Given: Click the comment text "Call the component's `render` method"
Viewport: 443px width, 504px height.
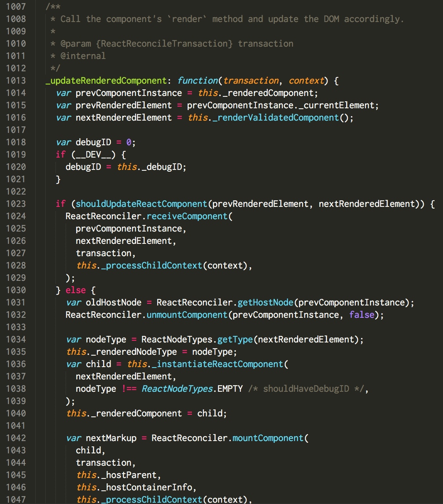Looking at the screenshot, I should coord(151,19).
